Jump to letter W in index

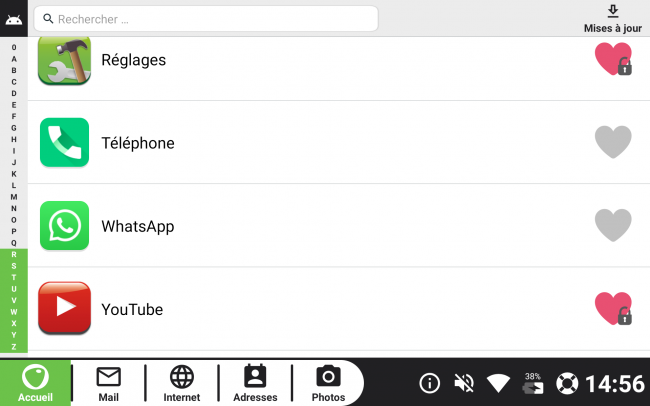coord(14,312)
